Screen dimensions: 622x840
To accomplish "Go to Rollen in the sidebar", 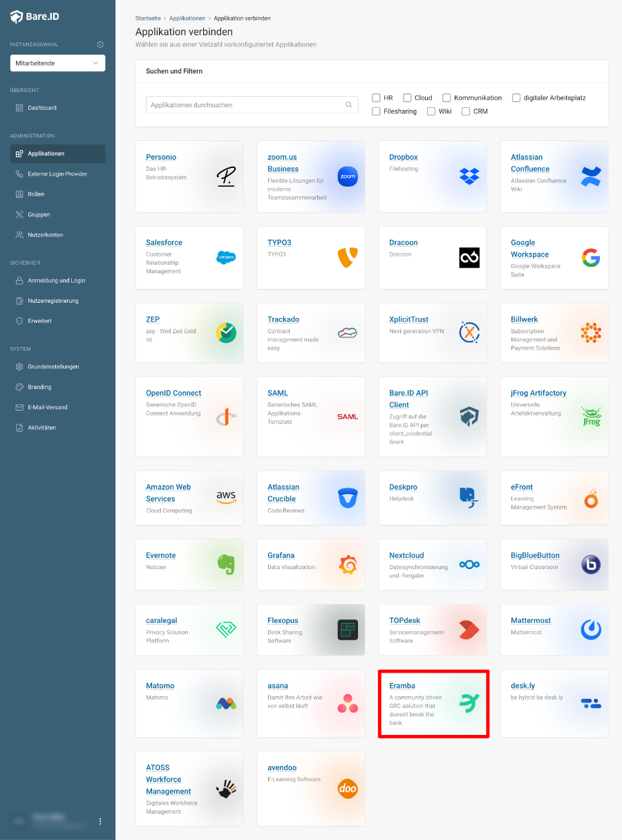I will (58, 194).
